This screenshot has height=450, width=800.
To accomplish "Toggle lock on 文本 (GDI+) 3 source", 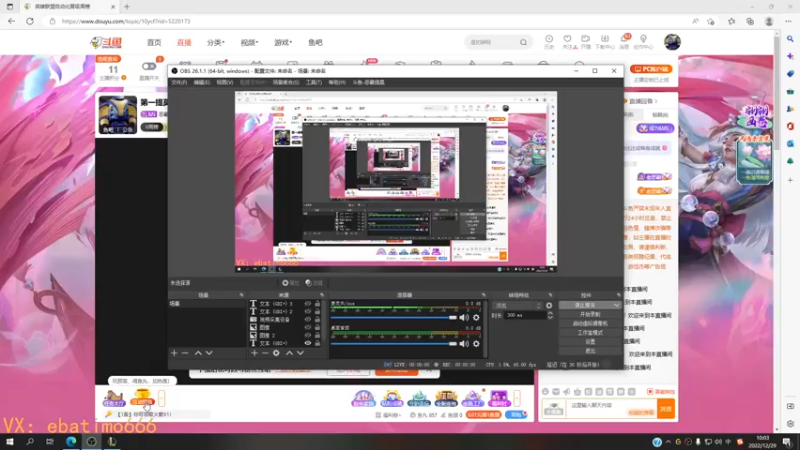I will point(317,304).
